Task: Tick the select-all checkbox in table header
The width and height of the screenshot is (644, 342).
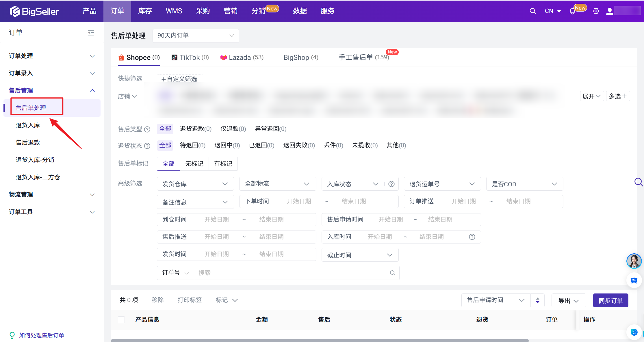Action: (x=121, y=319)
